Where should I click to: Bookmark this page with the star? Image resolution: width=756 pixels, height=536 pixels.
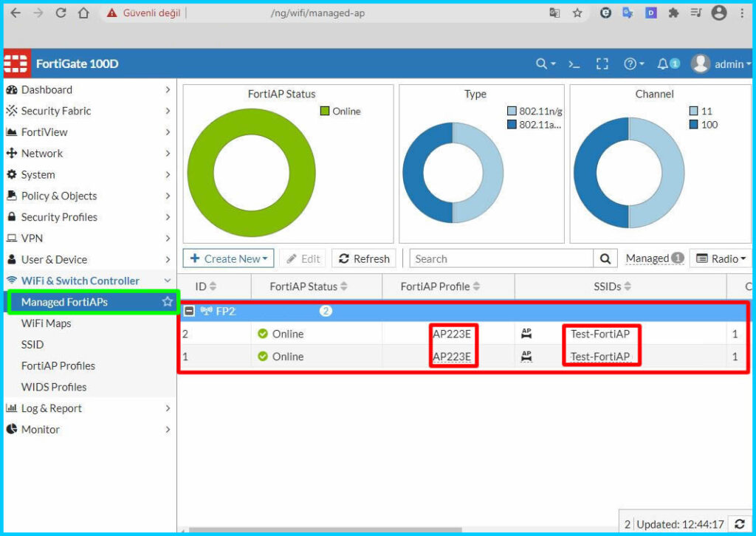tap(577, 13)
